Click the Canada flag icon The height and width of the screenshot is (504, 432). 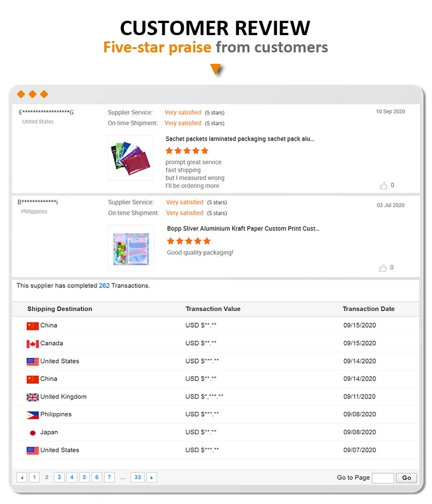(x=32, y=344)
